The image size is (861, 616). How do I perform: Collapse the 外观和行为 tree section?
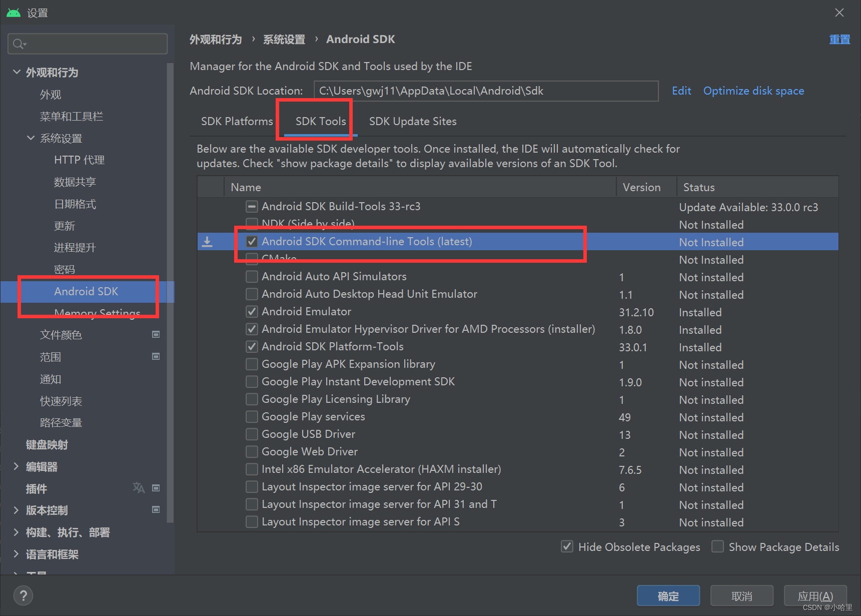(17, 72)
